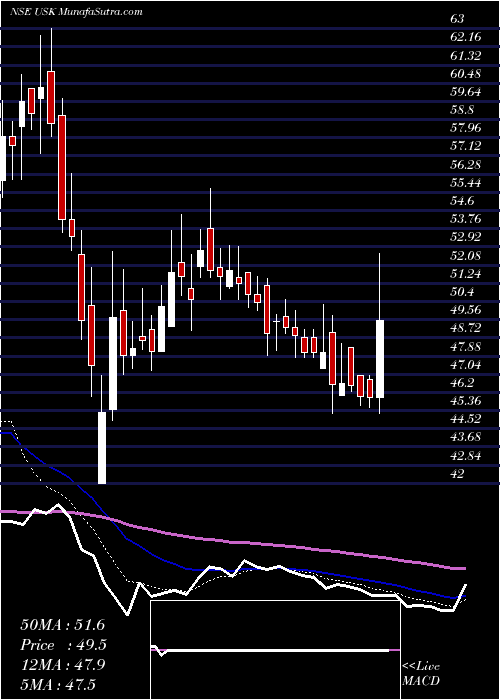Image resolution: width=500 pixels, height=700 pixels.
Task: Click the 47.04 price axis label
Action: coord(466,366)
